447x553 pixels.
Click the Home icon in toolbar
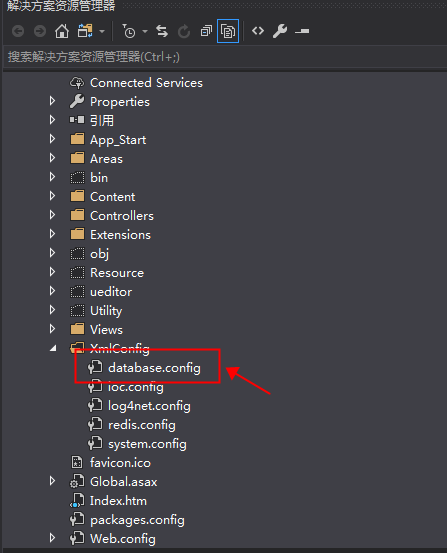pos(62,31)
